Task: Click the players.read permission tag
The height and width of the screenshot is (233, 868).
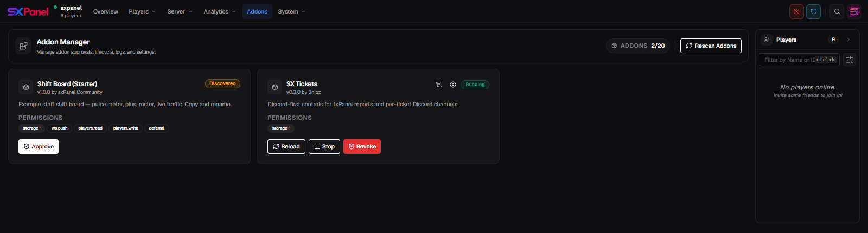Action: pos(90,128)
